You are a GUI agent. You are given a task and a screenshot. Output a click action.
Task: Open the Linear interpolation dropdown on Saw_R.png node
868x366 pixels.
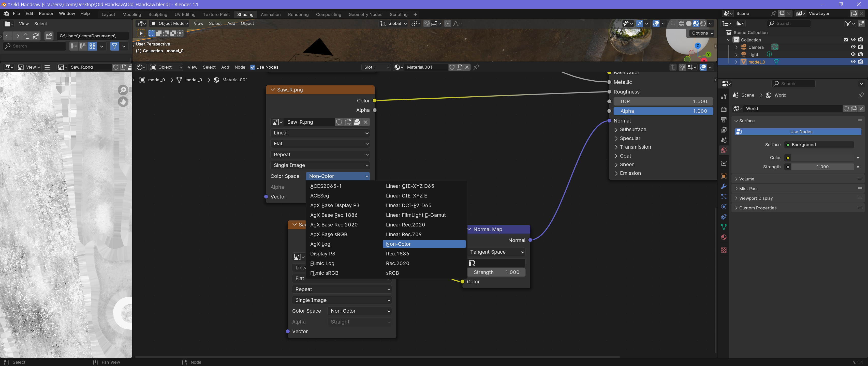click(x=320, y=133)
